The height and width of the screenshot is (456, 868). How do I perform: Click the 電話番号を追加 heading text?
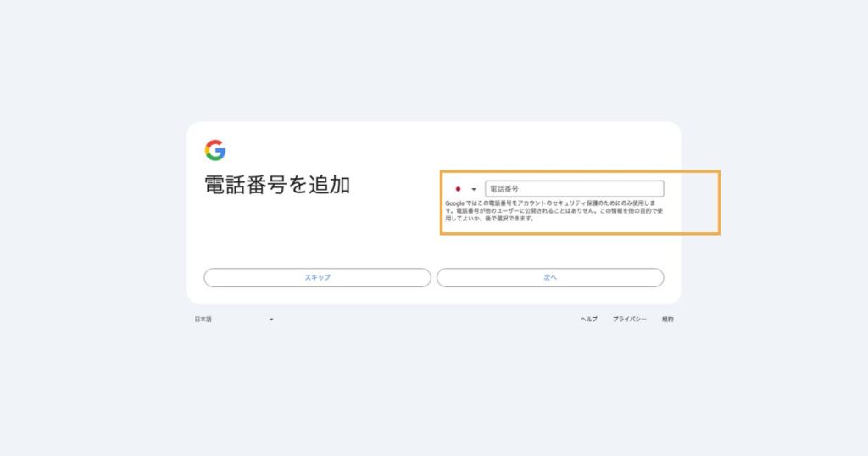click(277, 185)
